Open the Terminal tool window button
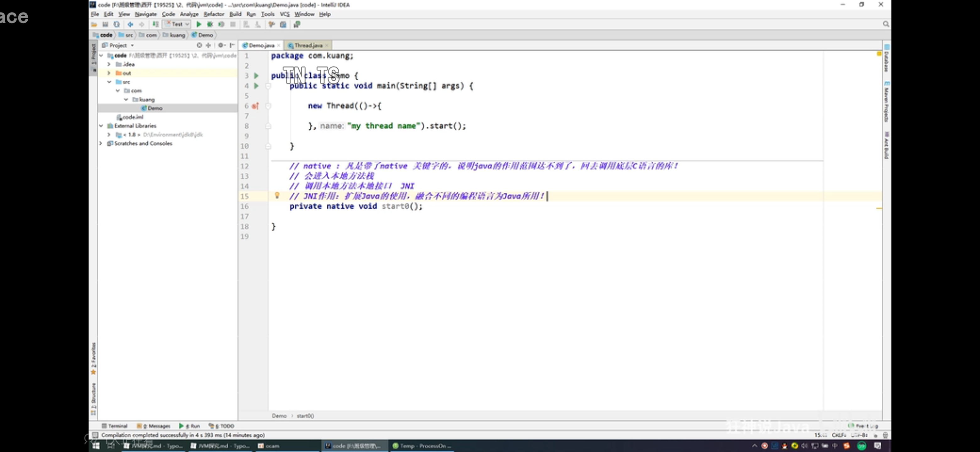 point(115,426)
